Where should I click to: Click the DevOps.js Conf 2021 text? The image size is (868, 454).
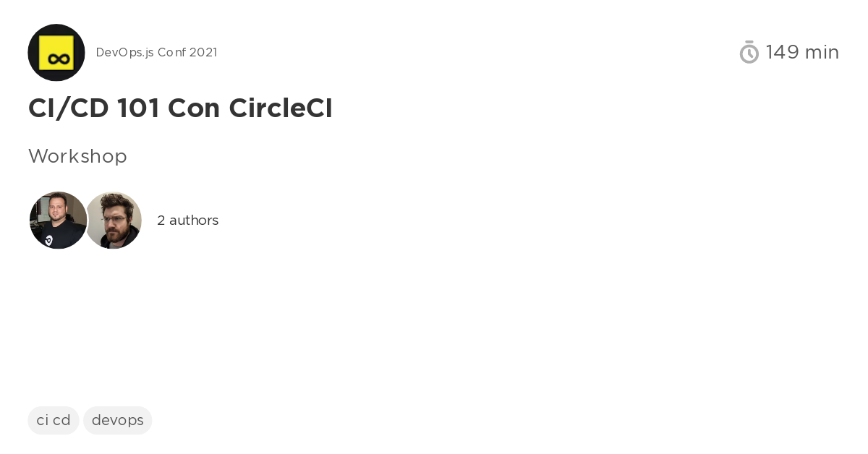click(x=156, y=52)
